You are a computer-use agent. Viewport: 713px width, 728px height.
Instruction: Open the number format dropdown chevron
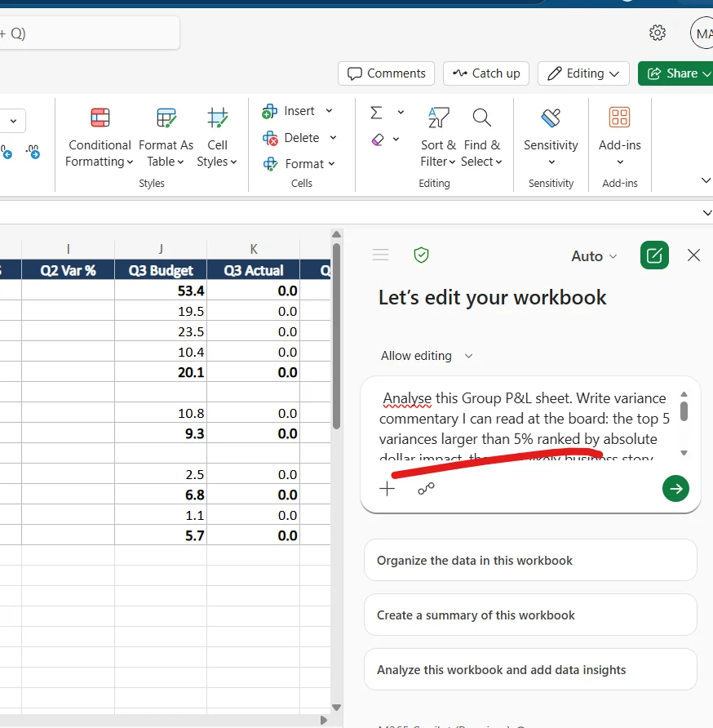(x=13, y=121)
